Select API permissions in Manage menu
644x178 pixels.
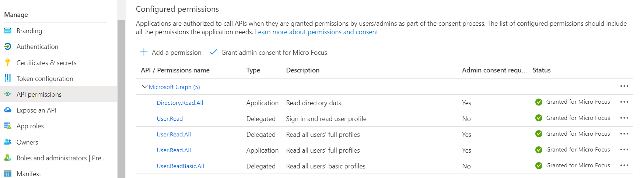pos(39,95)
